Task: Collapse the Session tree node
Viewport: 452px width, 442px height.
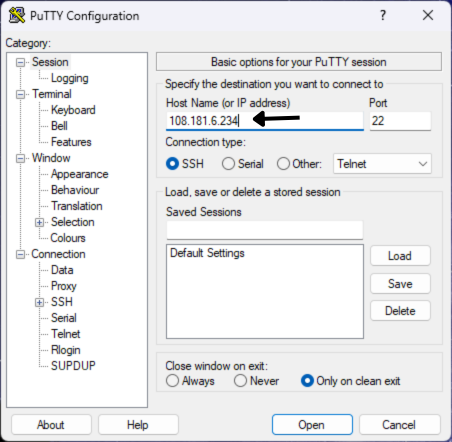Action: pyautogui.click(x=21, y=62)
